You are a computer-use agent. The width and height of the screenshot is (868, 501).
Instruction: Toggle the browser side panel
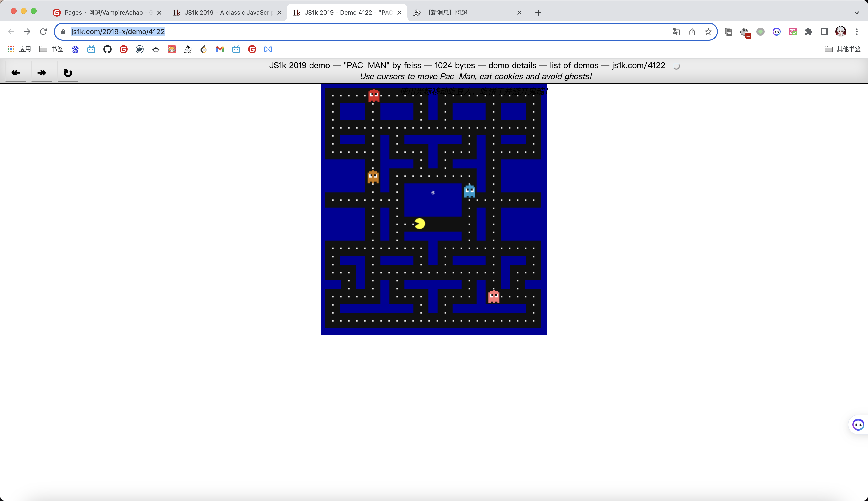[x=824, y=32]
